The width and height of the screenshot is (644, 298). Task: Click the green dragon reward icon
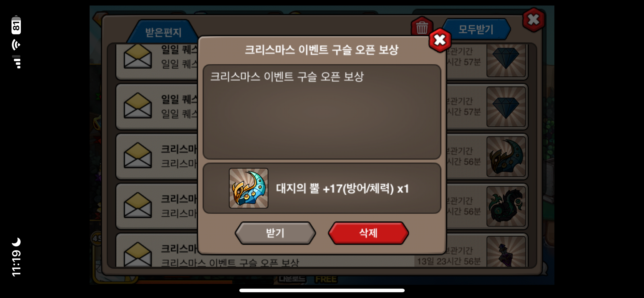coord(506,206)
